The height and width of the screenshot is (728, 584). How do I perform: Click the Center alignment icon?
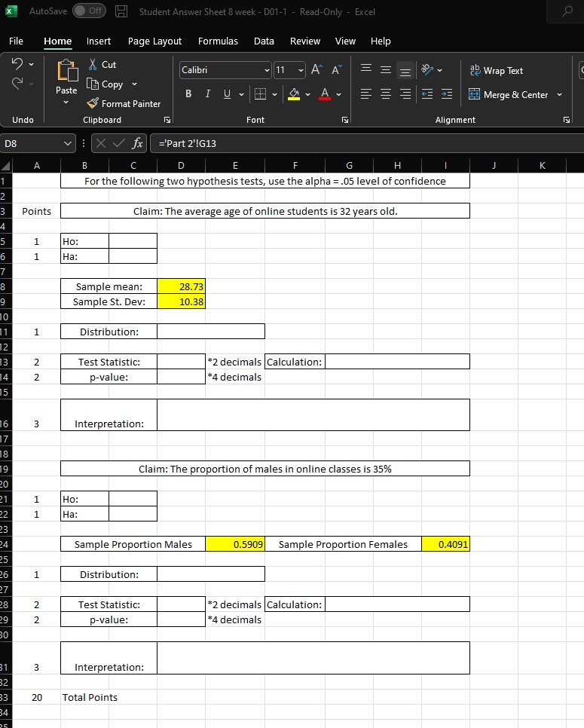[x=386, y=94]
